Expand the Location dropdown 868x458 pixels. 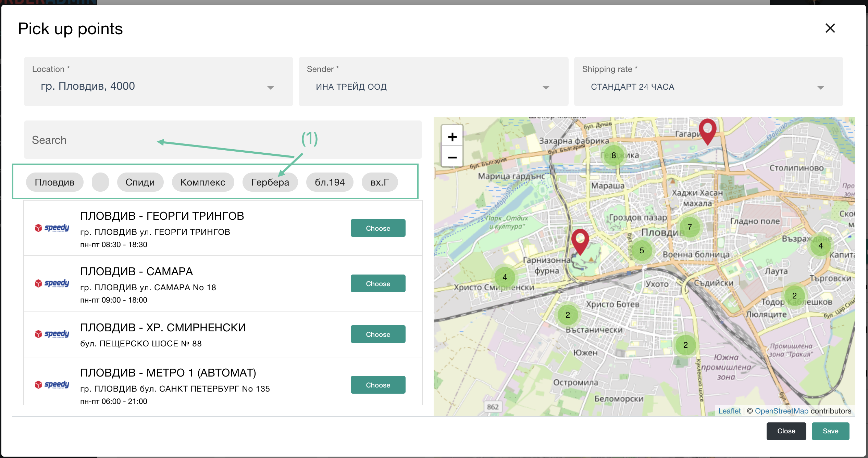pyautogui.click(x=270, y=88)
